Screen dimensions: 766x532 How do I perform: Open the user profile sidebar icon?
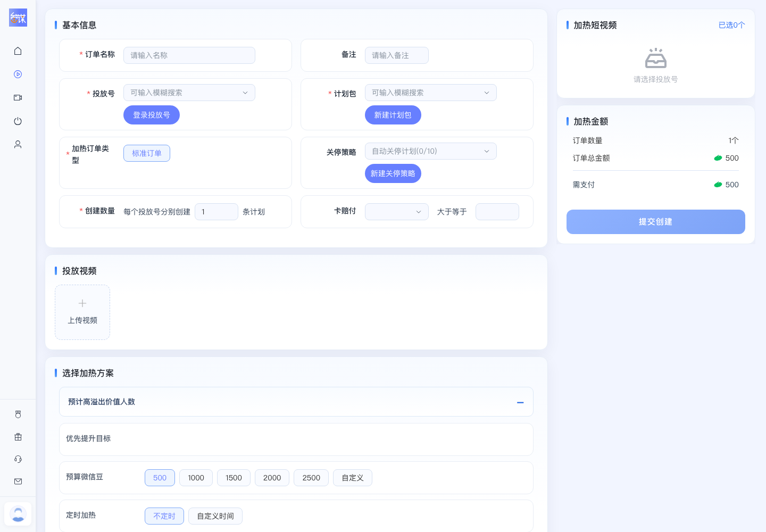18,145
